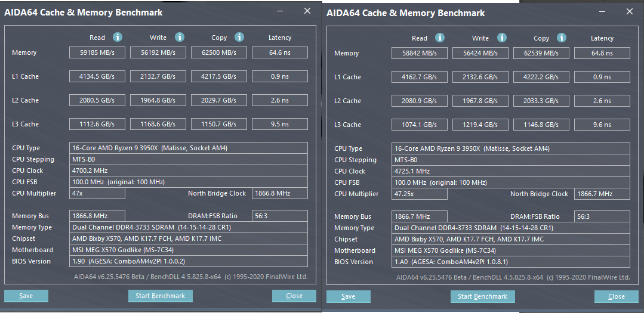644x313 pixels.
Task: Click CPU Multiplier field 47.25x
Action: [x=420, y=194]
